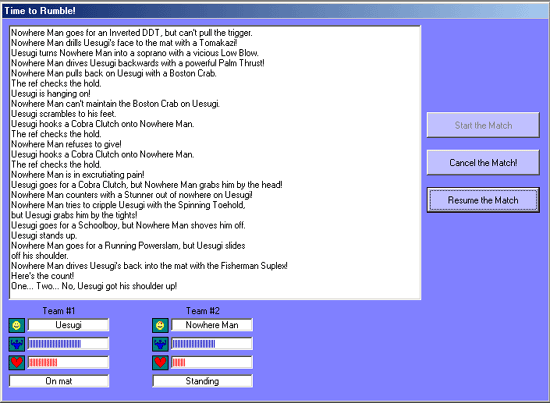
Task: Click Team #1's blue strongman stamina icon
Action: pyautogui.click(x=16, y=344)
